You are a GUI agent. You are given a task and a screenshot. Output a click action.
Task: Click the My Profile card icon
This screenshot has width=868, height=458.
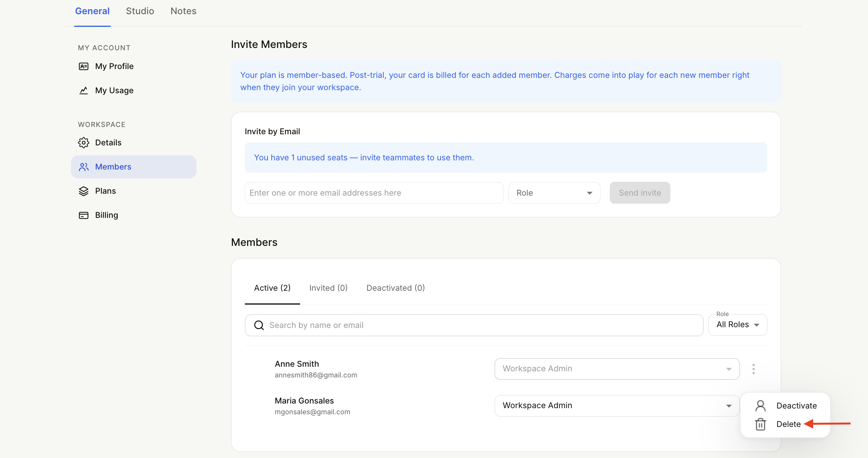point(84,66)
